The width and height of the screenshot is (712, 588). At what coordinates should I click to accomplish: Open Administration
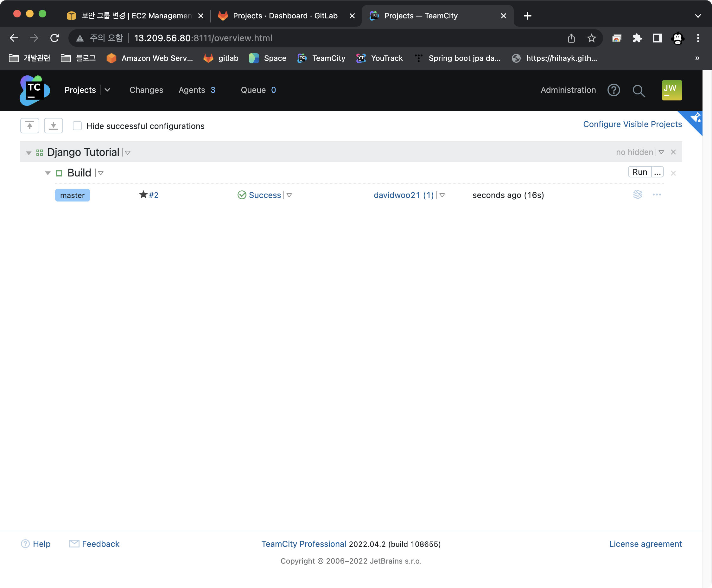(x=568, y=90)
